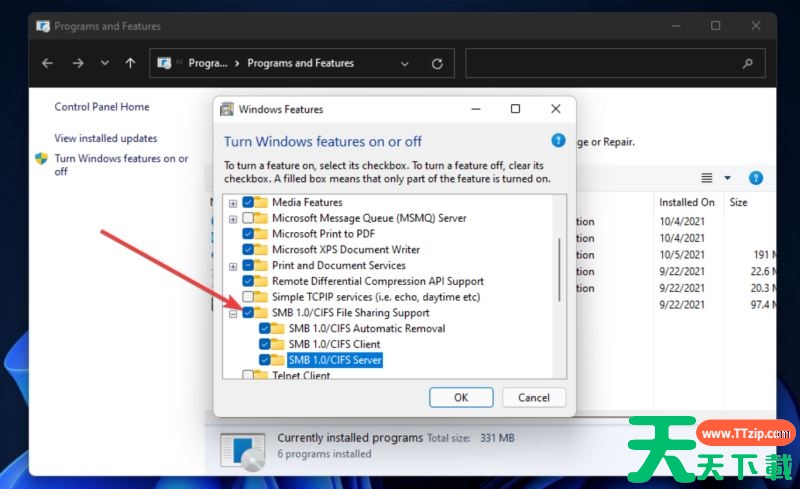The width and height of the screenshot is (800, 489).
Task: Click the view options list icon
Action: (x=707, y=178)
